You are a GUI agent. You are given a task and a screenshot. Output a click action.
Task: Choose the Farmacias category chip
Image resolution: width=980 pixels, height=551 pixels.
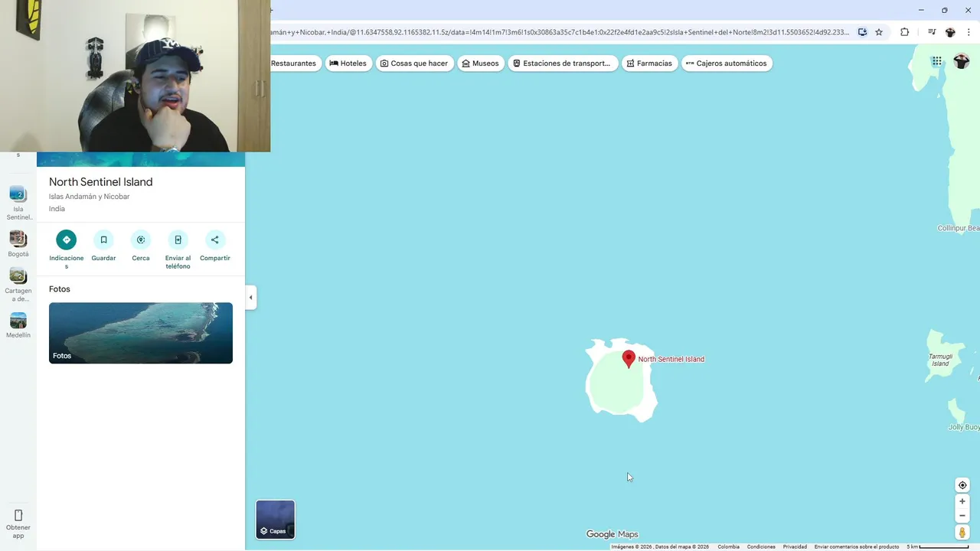649,64
